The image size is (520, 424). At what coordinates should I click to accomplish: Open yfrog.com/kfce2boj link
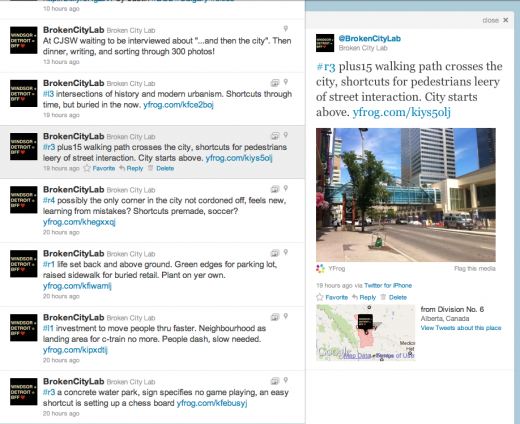178,105
